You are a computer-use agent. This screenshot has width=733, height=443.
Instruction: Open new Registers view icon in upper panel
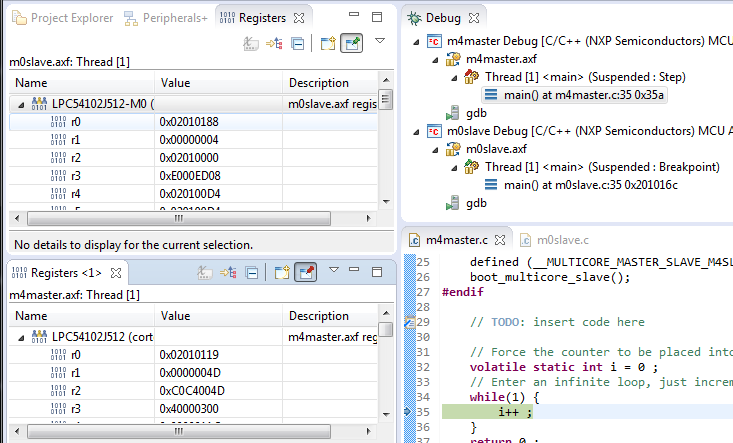[328, 43]
